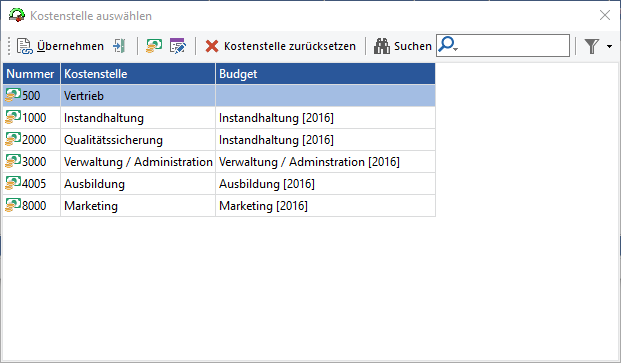Image resolution: width=621 pixels, height=363 pixels.
Task: Click the empty Budget cell of Vertrieb row
Action: [325, 96]
